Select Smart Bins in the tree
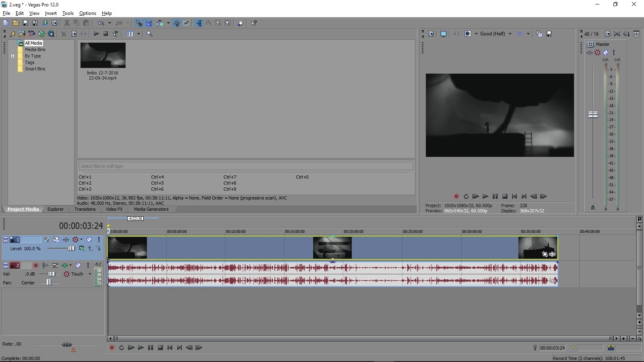 click(x=35, y=69)
